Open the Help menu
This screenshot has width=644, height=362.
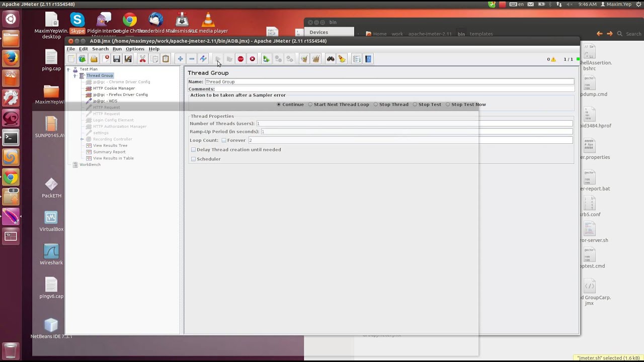pos(154,49)
